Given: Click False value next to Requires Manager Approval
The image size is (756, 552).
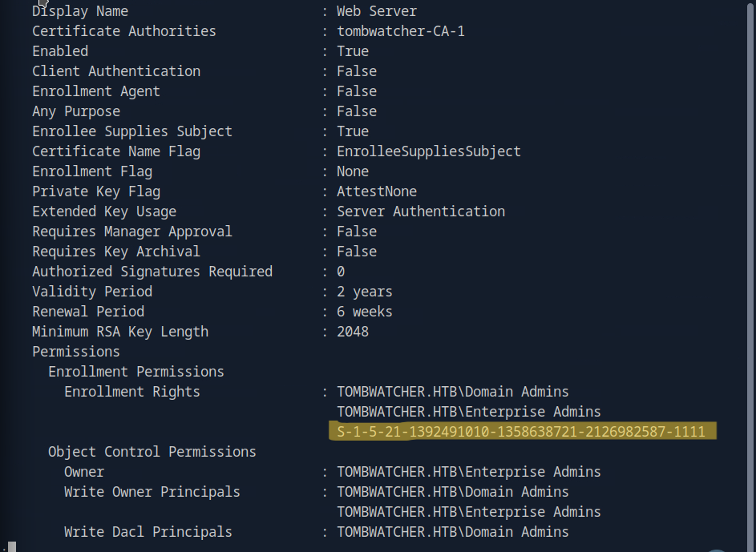Looking at the screenshot, I should (356, 232).
